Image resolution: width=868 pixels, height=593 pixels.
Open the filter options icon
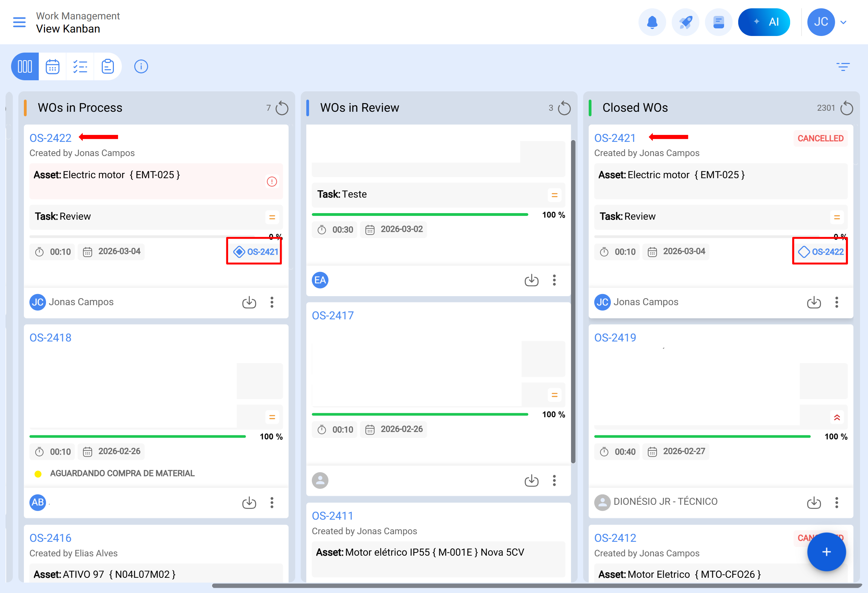pyautogui.click(x=843, y=66)
